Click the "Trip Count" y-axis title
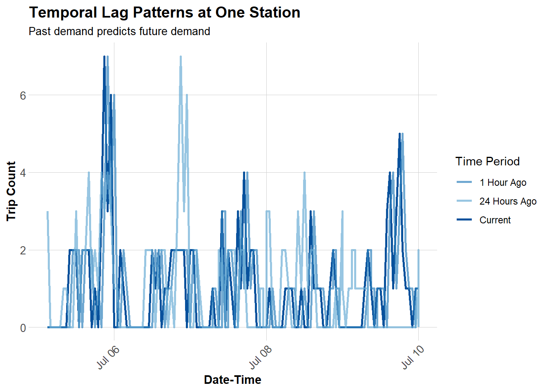Viewport: 549px width, 392px height. pos(11,191)
